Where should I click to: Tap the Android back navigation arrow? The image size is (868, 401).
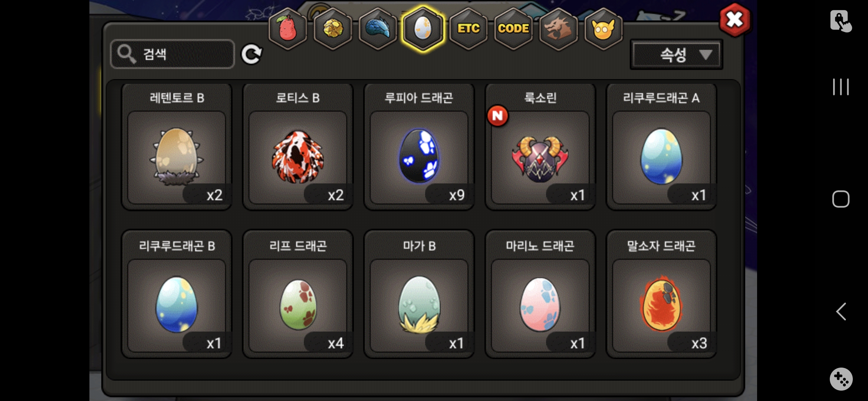(841, 311)
